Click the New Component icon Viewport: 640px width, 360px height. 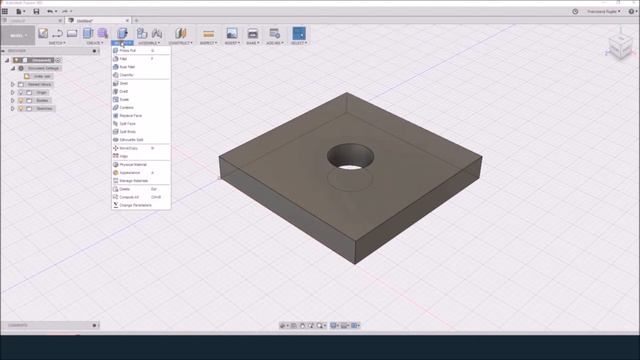(x=142, y=33)
